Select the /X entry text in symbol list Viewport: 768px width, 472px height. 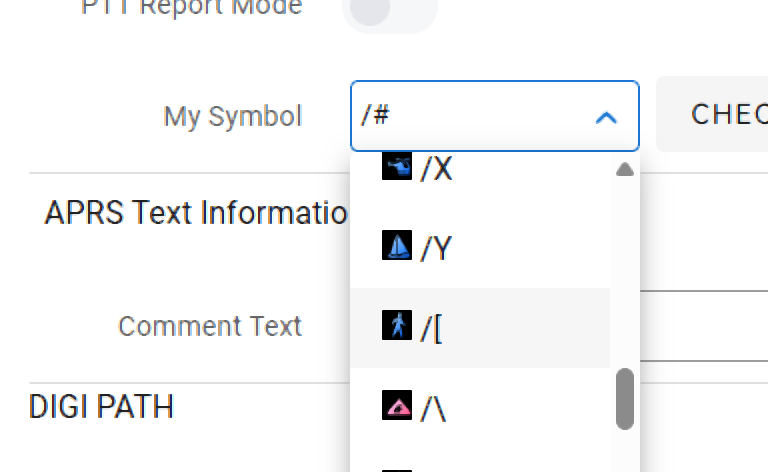tap(437, 169)
